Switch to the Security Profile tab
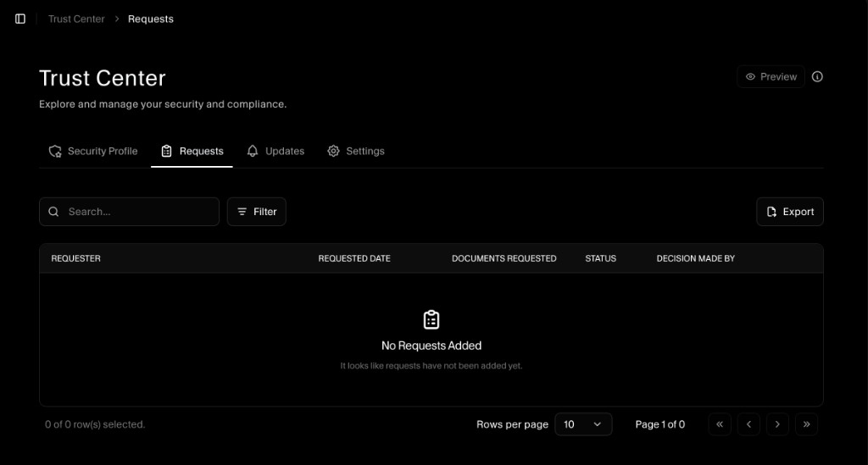The image size is (868, 465). tap(93, 151)
